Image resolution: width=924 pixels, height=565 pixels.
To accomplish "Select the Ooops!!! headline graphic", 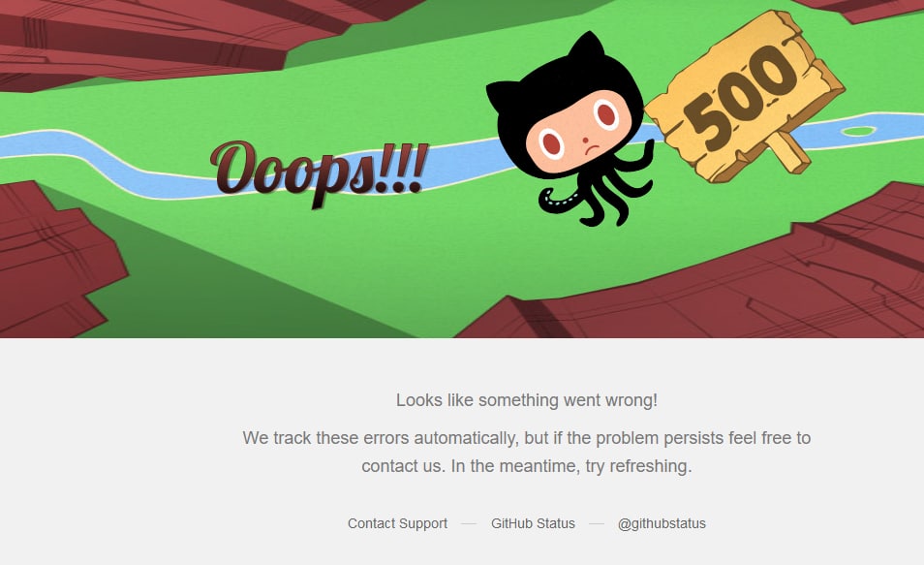I will point(319,172).
